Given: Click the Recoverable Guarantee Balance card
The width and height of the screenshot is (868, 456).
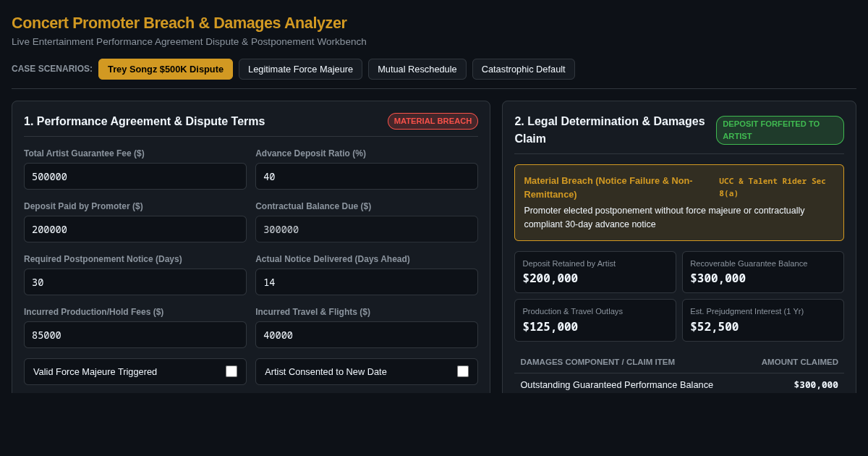Looking at the screenshot, I should (763, 272).
